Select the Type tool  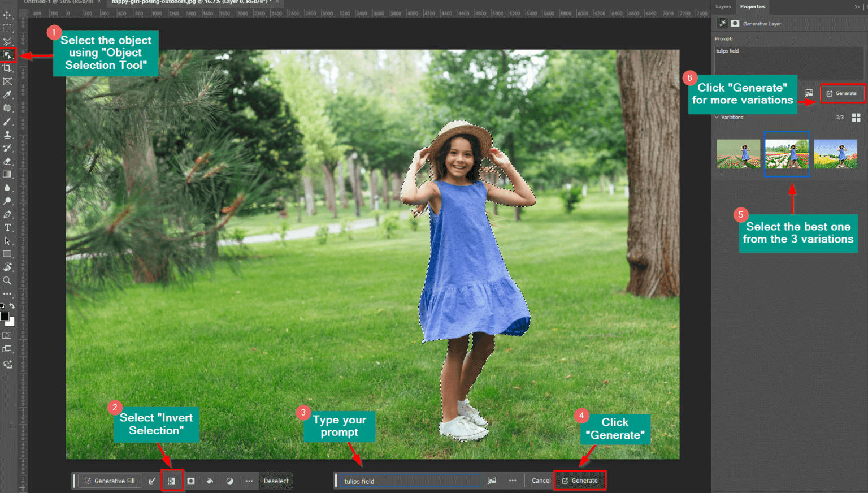click(7, 227)
